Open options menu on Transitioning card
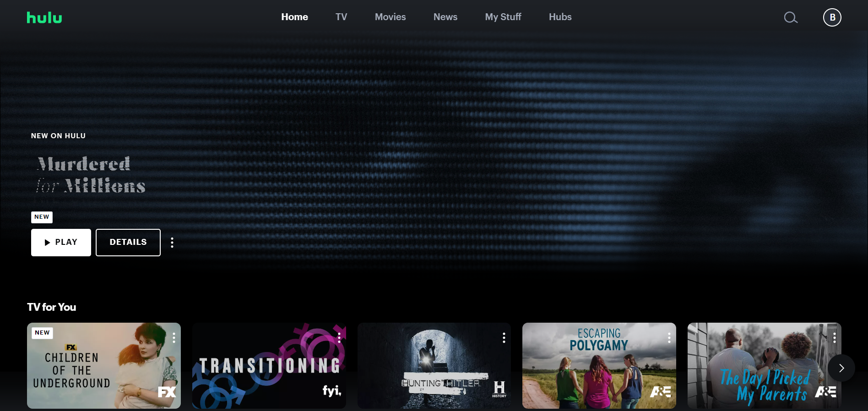Screen dimensions: 868x411 (339, 338)
